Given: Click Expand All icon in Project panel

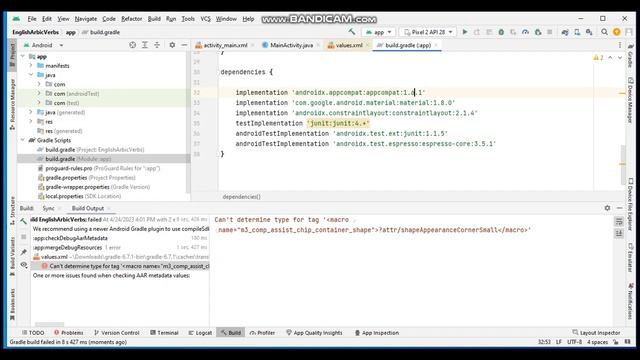Looking at the screenshot, I should [x=145, y=45].
